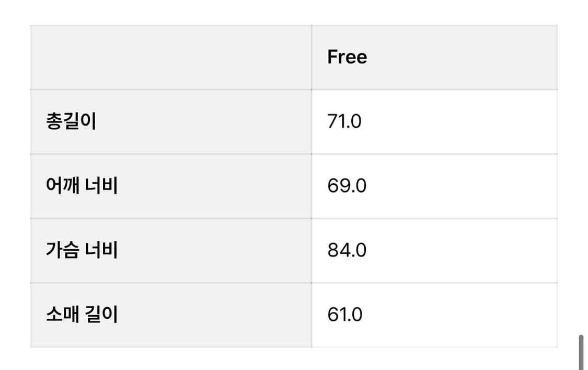The width and height of the screenshot is (588, 370).
Task: Click blank space right of Free header
Action: click(x=462, y=58)
